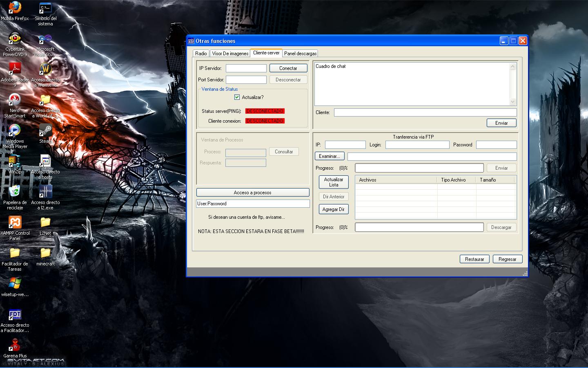Click the Tipo Archivo column header

point(457,180)
